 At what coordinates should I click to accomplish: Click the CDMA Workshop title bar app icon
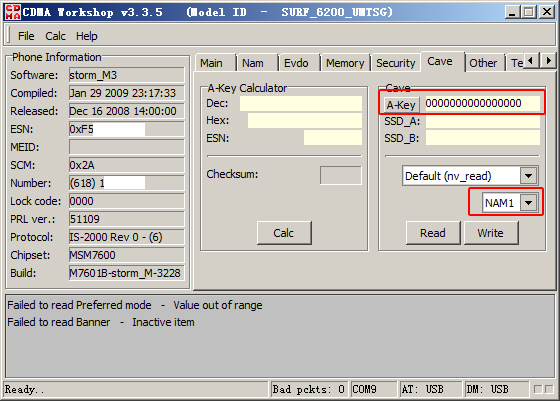(x=13, y=12)
